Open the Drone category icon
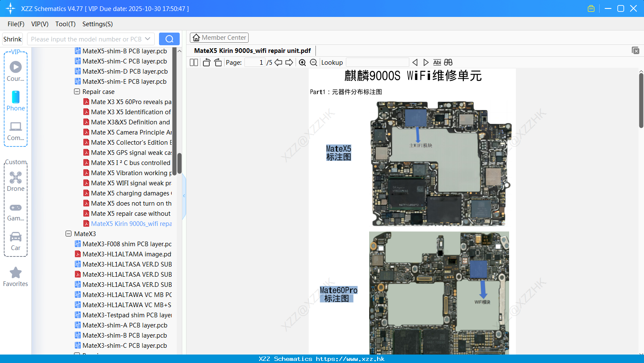 (16, 177)
